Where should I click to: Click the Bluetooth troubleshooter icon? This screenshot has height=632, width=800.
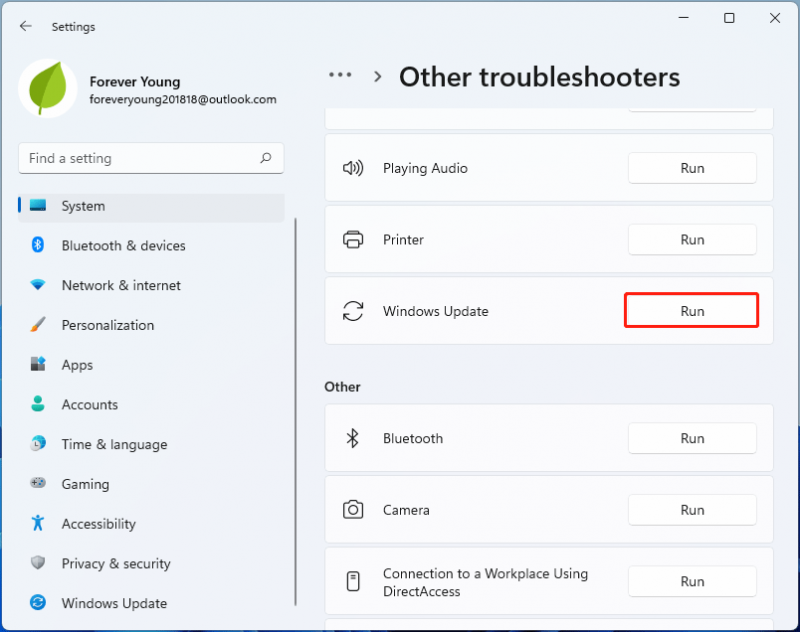[353, 438]
